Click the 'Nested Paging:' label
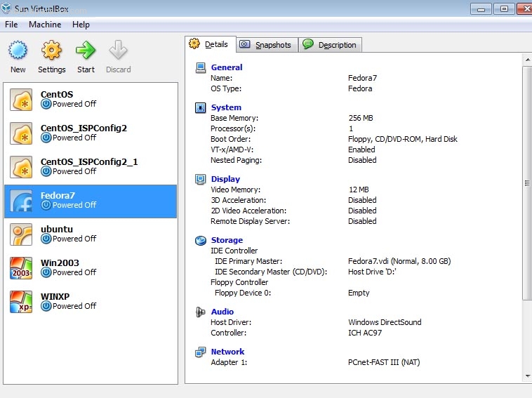The height and width of the screenshot is (398, 532). point(236,160)
